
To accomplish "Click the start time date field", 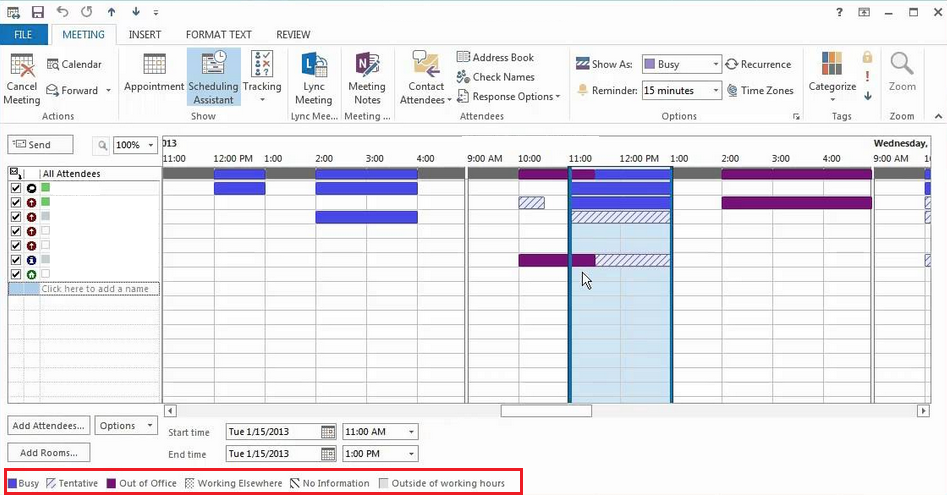I will coord(273,432).
